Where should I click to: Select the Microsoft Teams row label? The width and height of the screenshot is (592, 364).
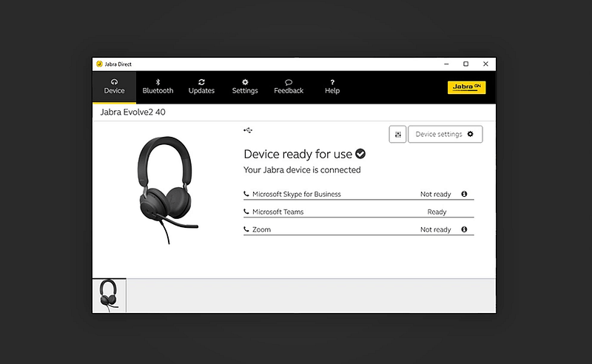tap(278, 212)
